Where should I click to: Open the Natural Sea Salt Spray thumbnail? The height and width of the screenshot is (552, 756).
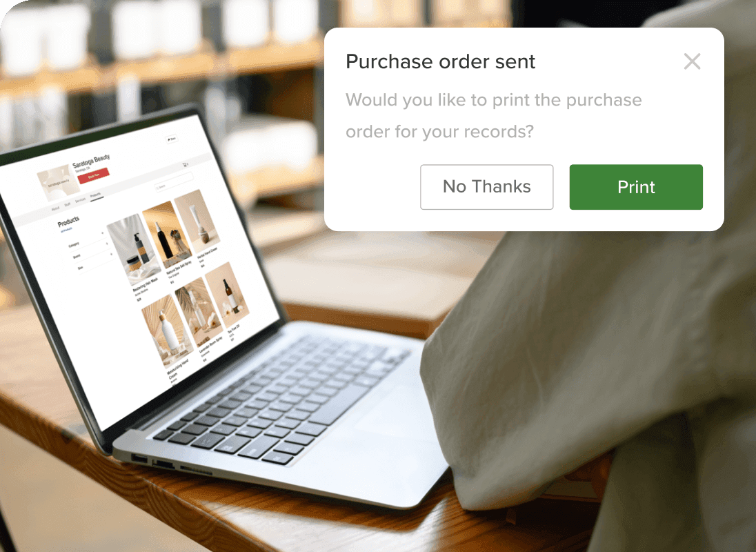[167, 234]
